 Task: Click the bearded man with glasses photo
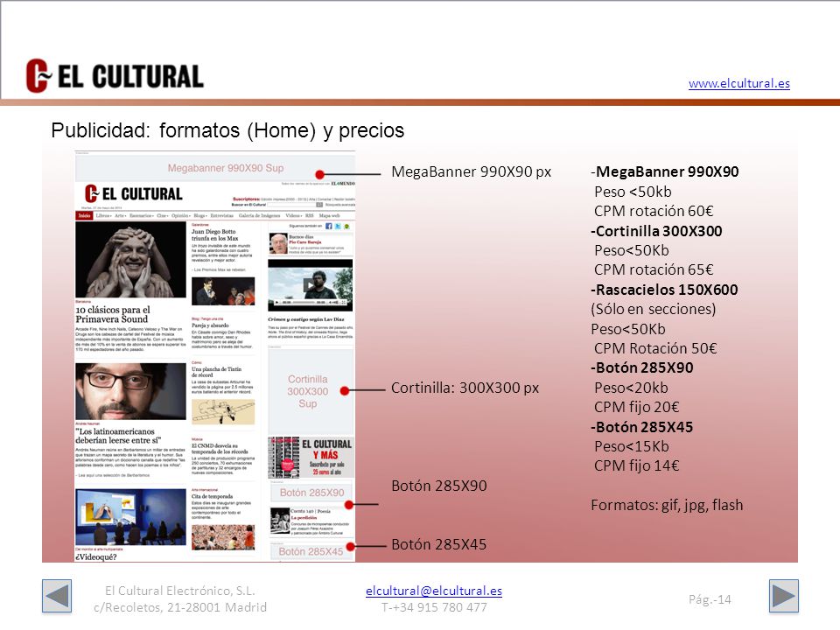tap(130, 391)
